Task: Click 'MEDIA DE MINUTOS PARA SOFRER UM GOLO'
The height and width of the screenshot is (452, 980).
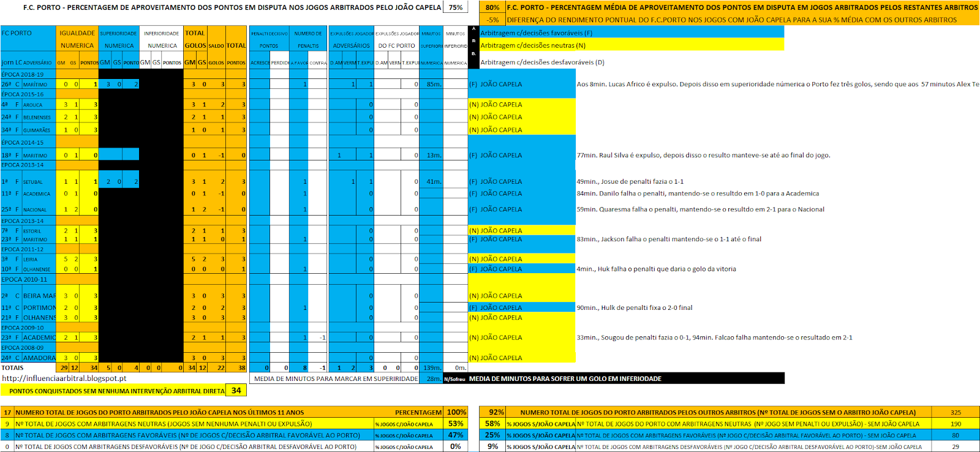Action: [x=565, y=379]
